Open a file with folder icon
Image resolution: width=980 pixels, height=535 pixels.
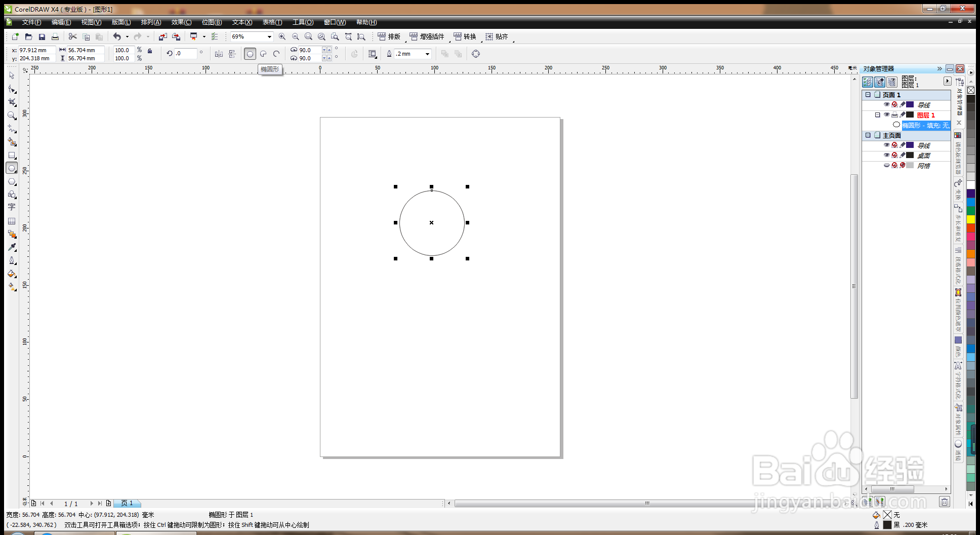click(x=28, y=36)
